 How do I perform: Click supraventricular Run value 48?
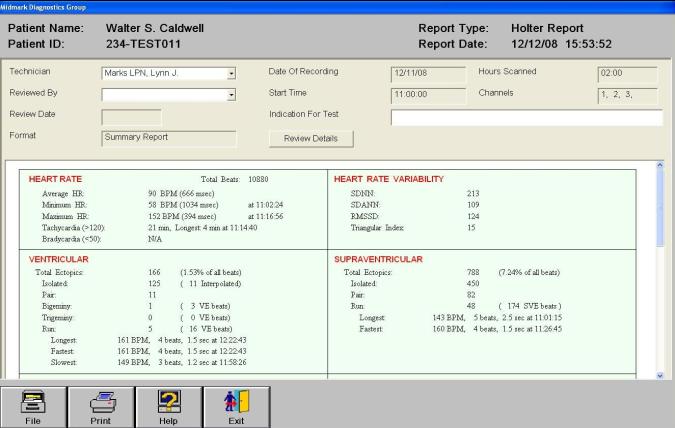tap(471, 306)
